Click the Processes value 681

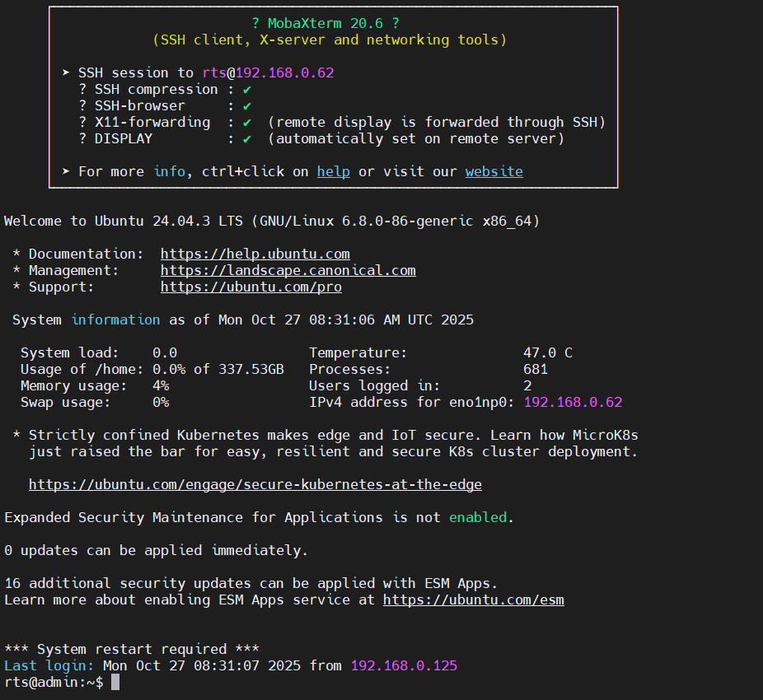(536, 369)
